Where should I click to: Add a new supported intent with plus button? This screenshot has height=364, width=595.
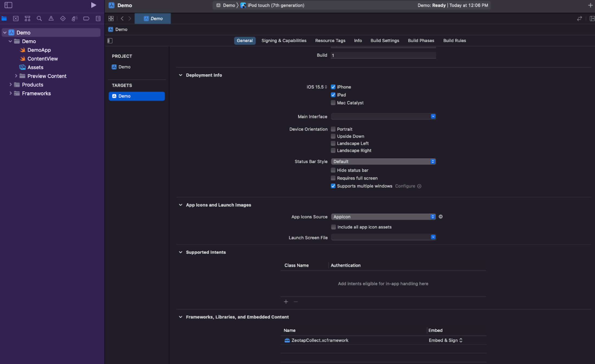(286, 301)
